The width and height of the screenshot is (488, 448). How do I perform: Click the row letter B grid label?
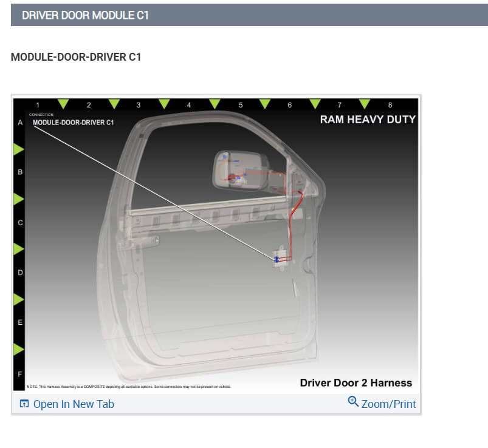[x=19, y=172]
